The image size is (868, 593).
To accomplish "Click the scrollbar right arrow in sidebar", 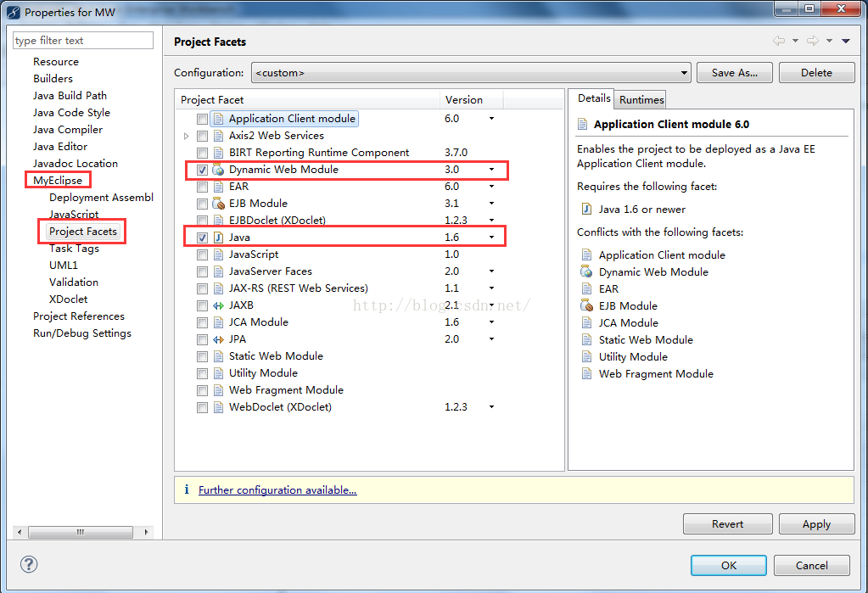I will 146,532.
